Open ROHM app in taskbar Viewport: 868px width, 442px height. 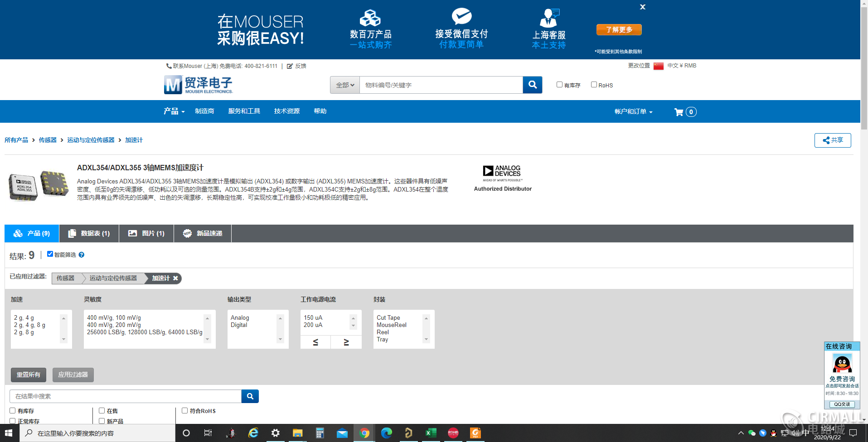click(453, 433)
